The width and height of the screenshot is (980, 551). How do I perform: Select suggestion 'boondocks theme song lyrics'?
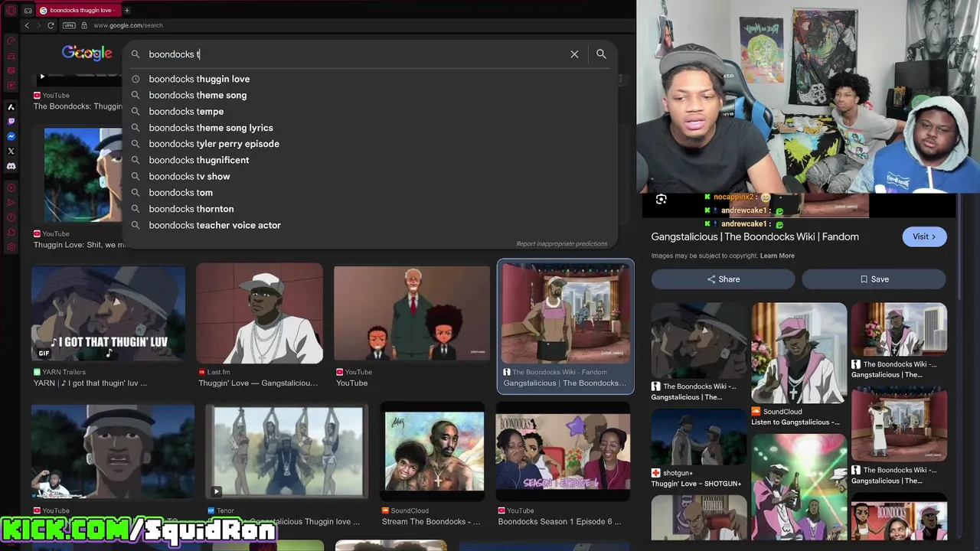(370, 128)
